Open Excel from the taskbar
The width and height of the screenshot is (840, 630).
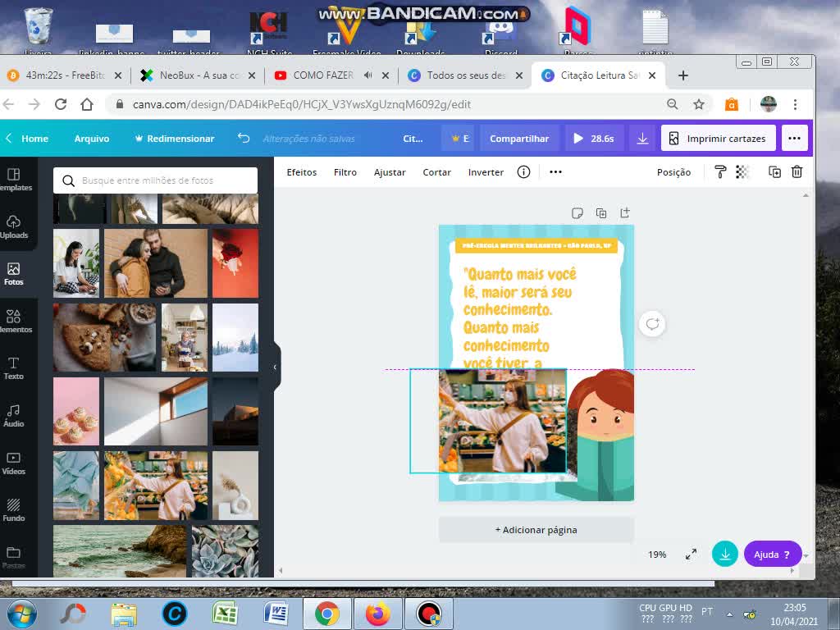point(225,614)
